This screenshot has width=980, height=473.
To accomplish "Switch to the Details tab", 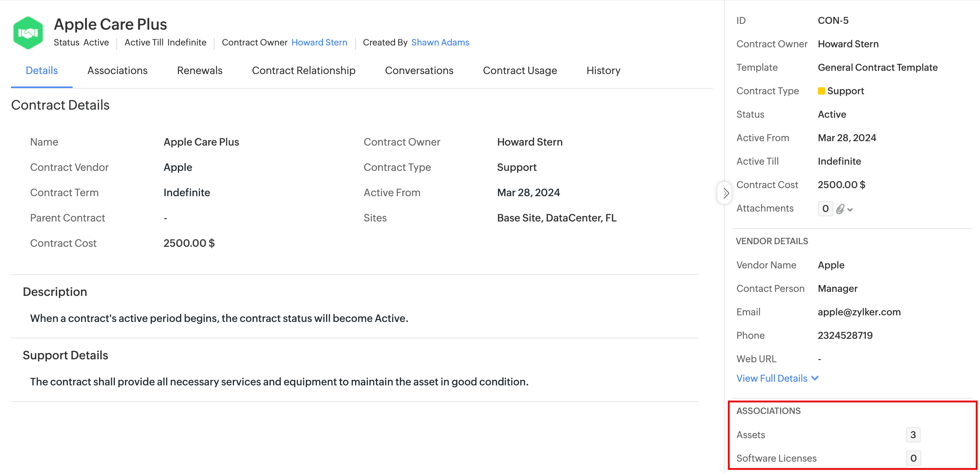I will [42, 70].
